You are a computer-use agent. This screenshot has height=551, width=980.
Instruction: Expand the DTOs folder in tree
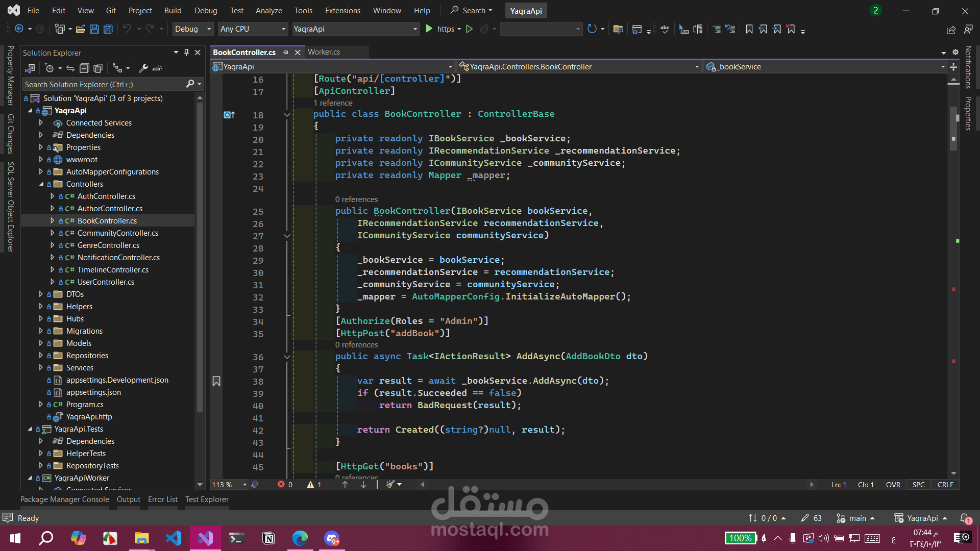pyautogui.click(x=41, y=294)
